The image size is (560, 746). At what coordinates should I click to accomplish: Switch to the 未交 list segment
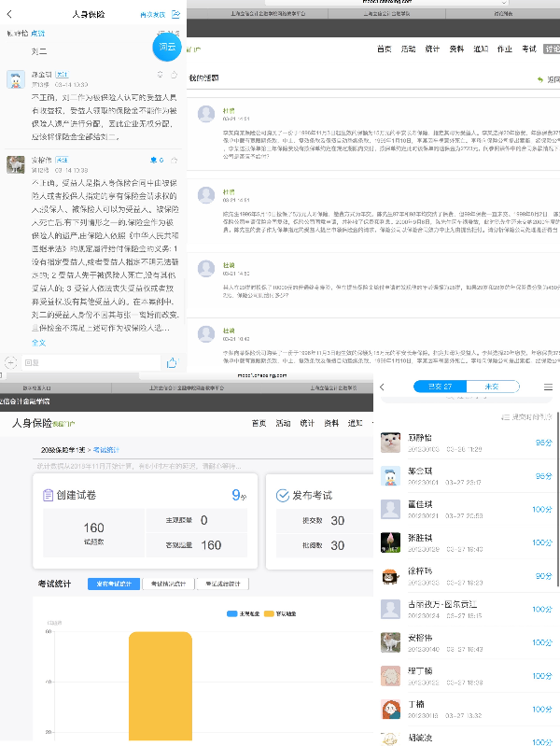491,387
